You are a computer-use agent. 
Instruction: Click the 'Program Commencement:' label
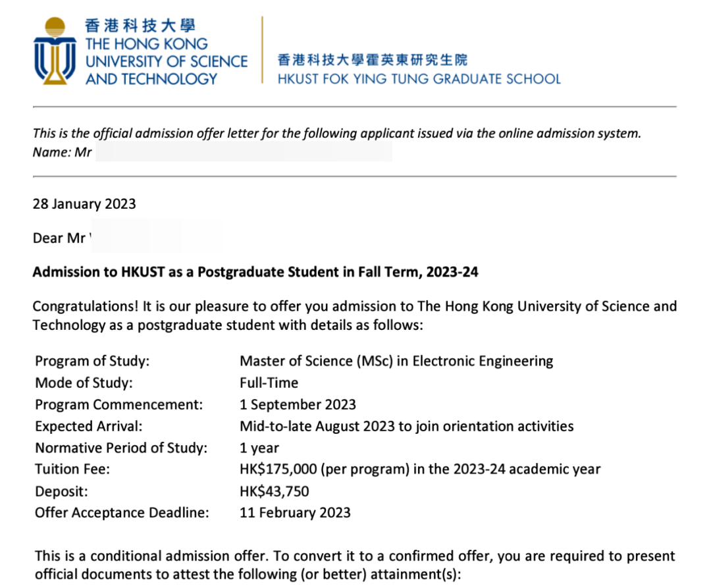click(118, 404)
